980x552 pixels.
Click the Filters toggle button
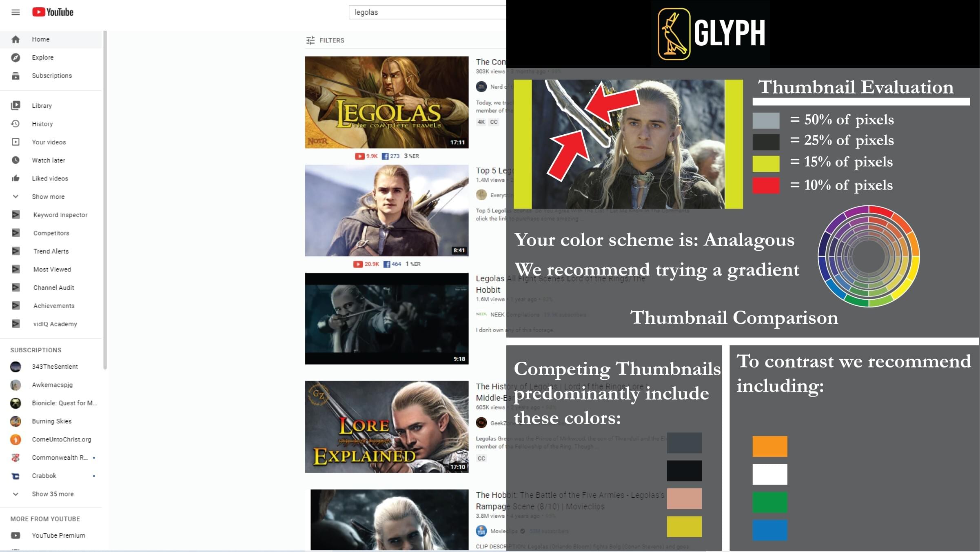coord(326,40)
